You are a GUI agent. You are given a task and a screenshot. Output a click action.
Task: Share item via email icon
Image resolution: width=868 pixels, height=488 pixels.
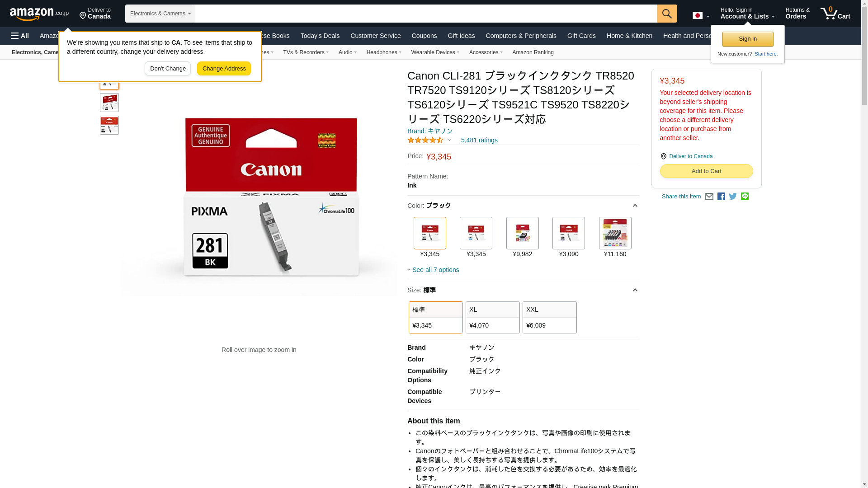[709, 197]
